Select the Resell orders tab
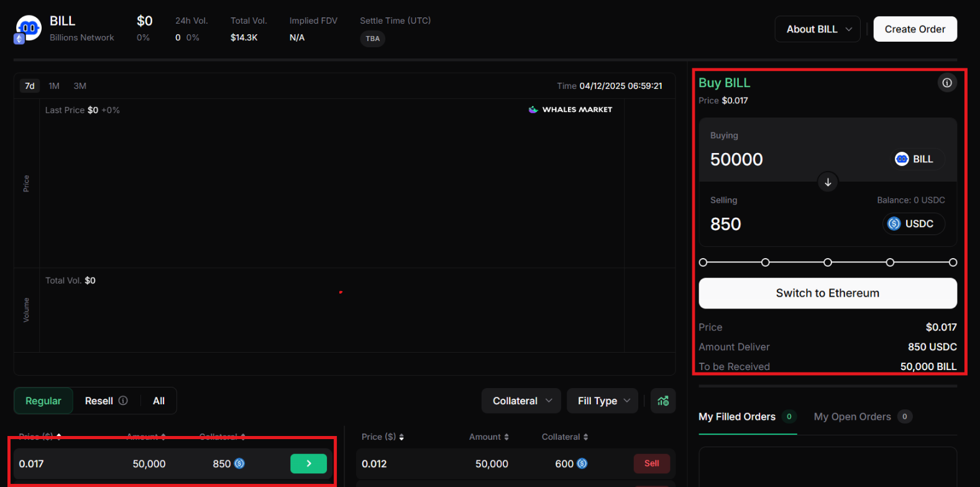Viewport: 980px width, 487px height. pyautogui.click(x=99, y=401)
